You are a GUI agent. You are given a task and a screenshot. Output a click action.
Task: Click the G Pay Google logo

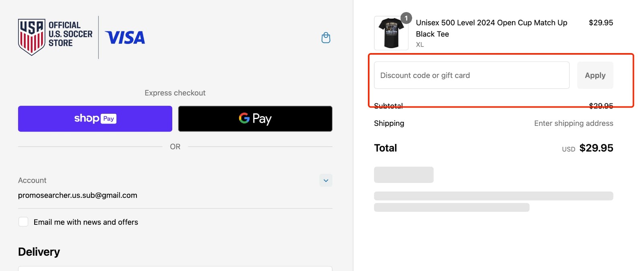(244, 118)
